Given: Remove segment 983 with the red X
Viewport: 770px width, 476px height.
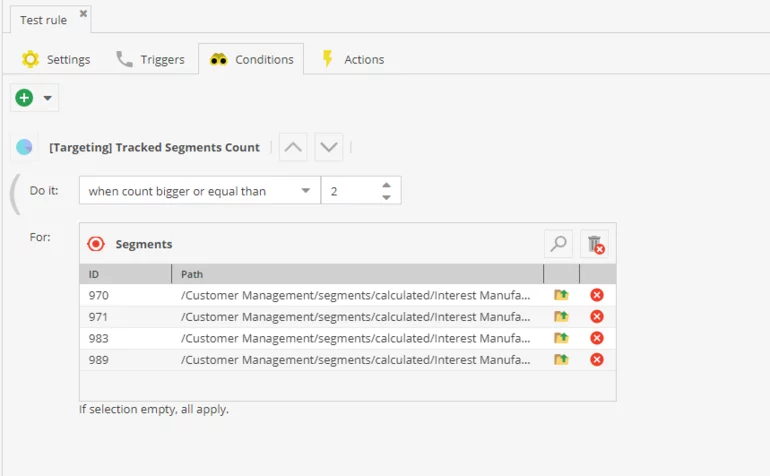Looking at the screenshot, I should pyautogui.click(x=597, y=338).
